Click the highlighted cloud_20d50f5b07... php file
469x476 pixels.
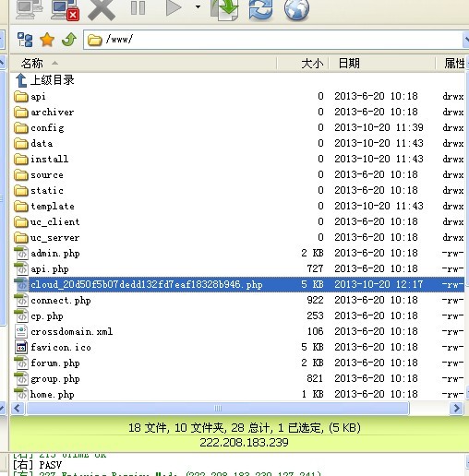tap(237, 284)
